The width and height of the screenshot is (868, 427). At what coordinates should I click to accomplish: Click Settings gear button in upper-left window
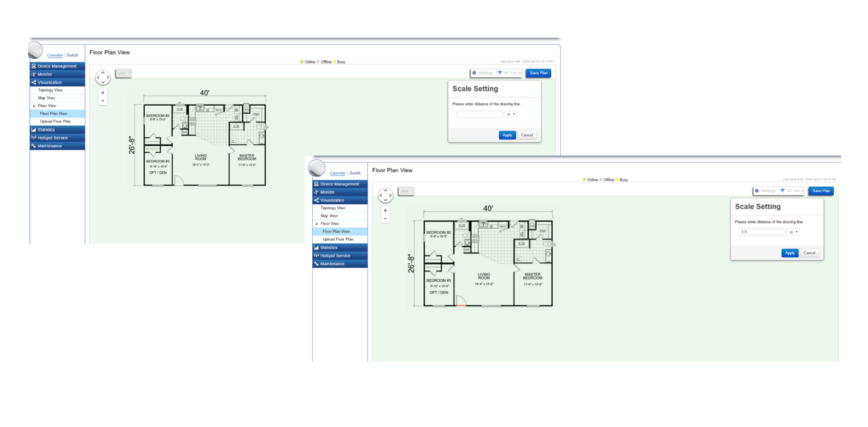click(483, 73)
